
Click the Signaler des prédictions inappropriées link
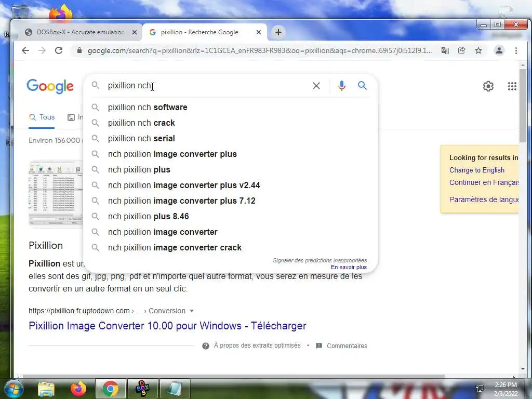pyautogui.click(x=320, y=260)
